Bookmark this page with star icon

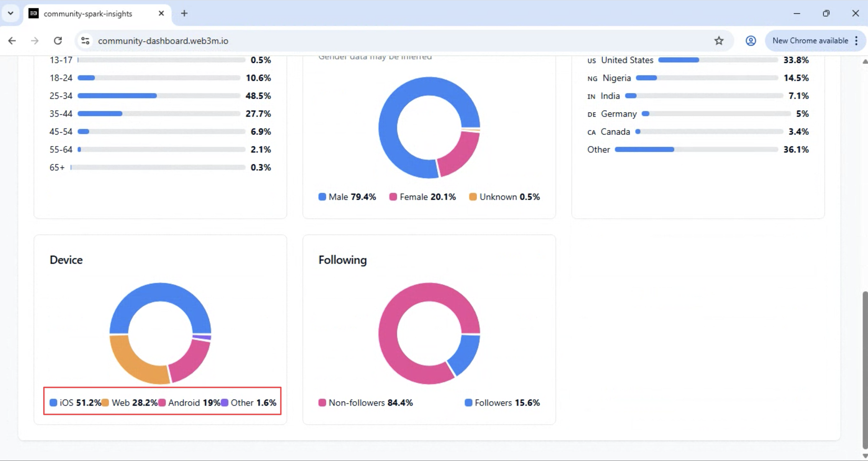point(719,41)
